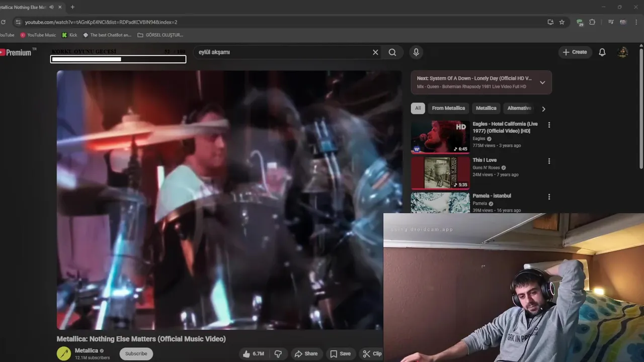
Task: View site information icon beside the URL
Action: pyautogui.click(x=19, y=22)
